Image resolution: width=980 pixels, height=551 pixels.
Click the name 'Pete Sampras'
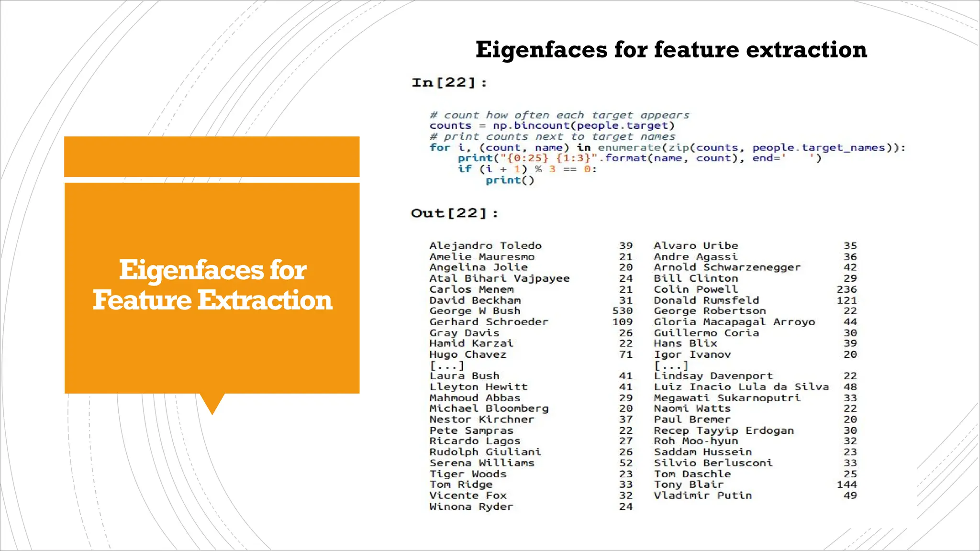pos(471,430)
